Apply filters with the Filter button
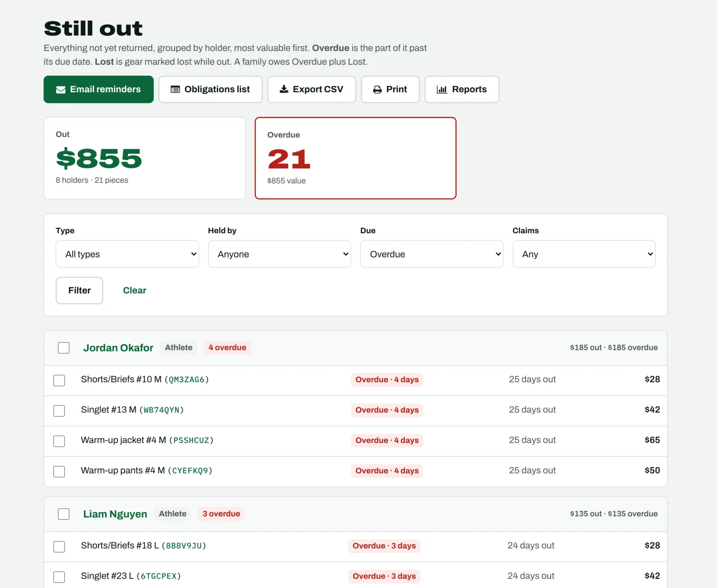Screen dimensions: 717x588 click(79, 290)
